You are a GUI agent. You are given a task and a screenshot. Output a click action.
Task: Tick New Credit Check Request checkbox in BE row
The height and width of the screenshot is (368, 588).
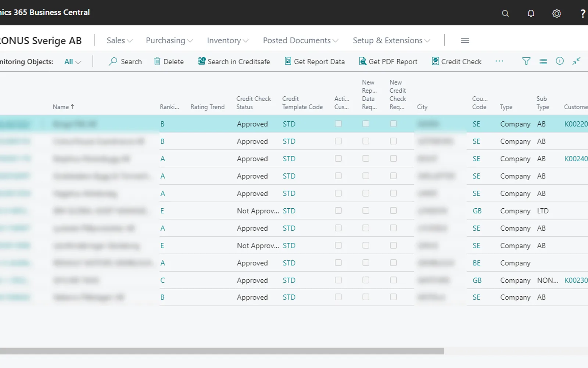coord(393,263)
